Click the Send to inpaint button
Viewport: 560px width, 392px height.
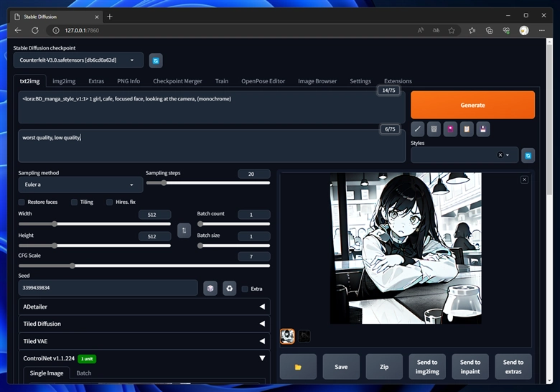[470, 366]
